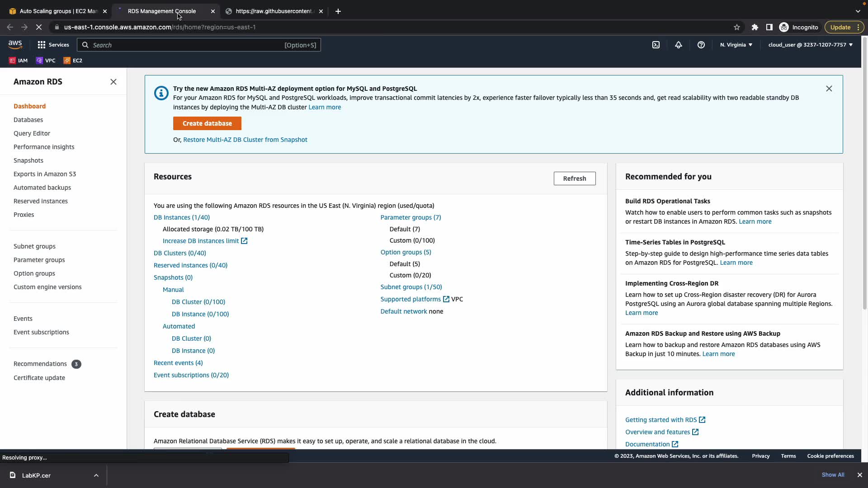Dismiss the Multi-AZ info banner
868x488 pixels.
click(x=829, y=89)
